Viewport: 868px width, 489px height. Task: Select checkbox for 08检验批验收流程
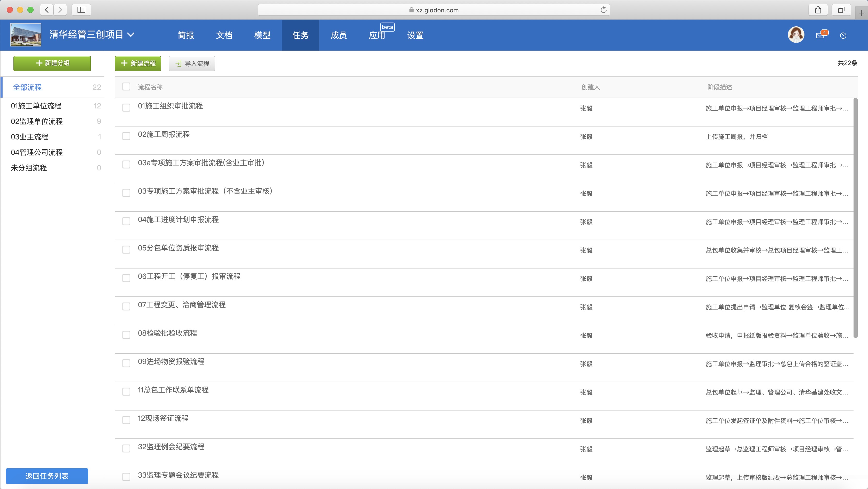(126, 335)
